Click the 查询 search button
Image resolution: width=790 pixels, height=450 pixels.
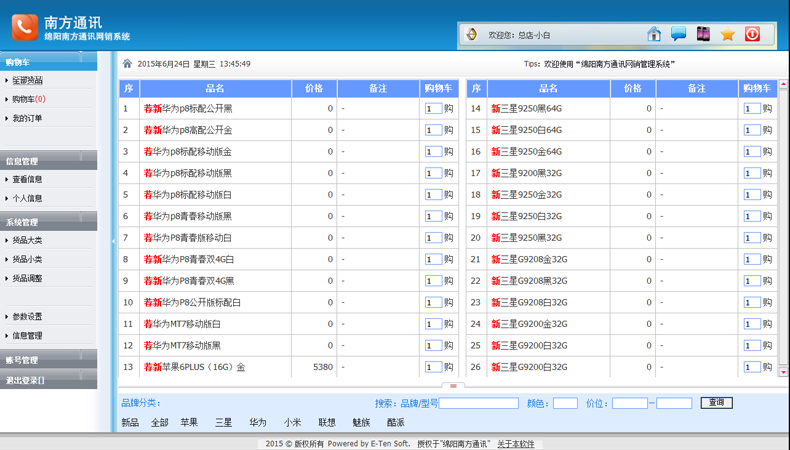pos(716,403)
